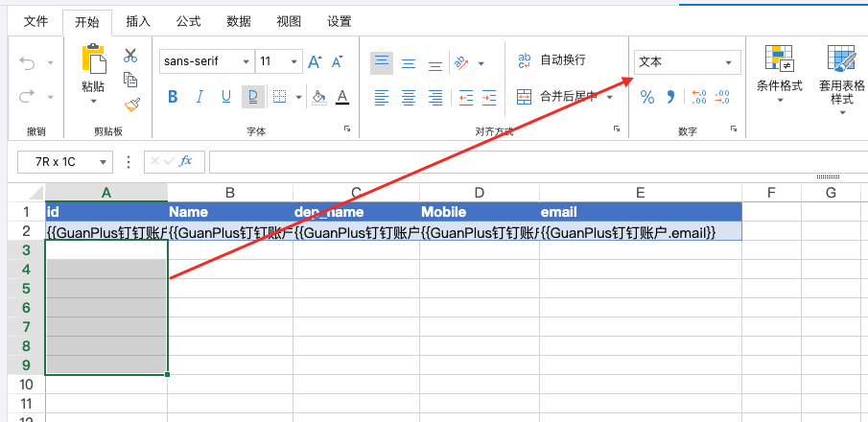Click the increase decimal places icon
Viewport: 868px width, 422px height.
699,98
